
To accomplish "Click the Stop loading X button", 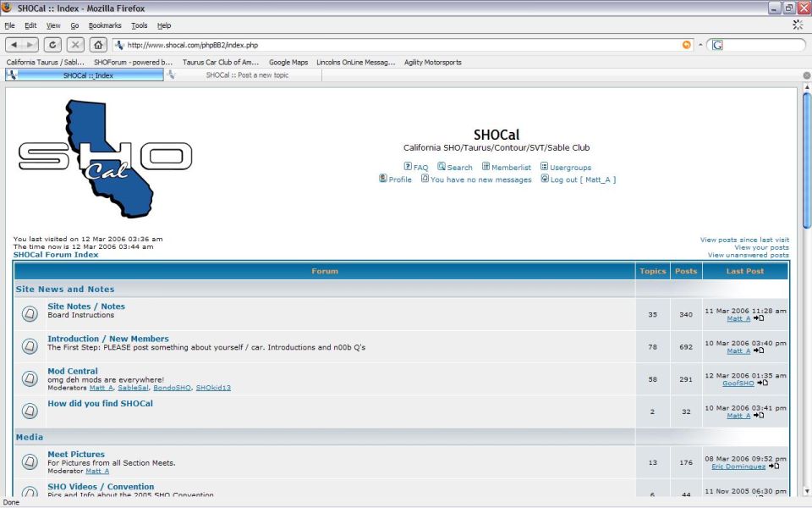I will [75, 45].
